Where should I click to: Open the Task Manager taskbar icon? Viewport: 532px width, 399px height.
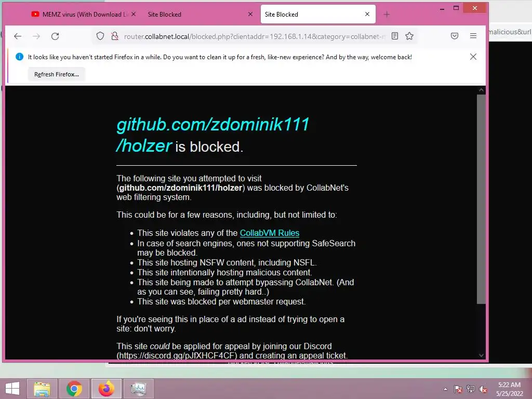tap(138, 389)
